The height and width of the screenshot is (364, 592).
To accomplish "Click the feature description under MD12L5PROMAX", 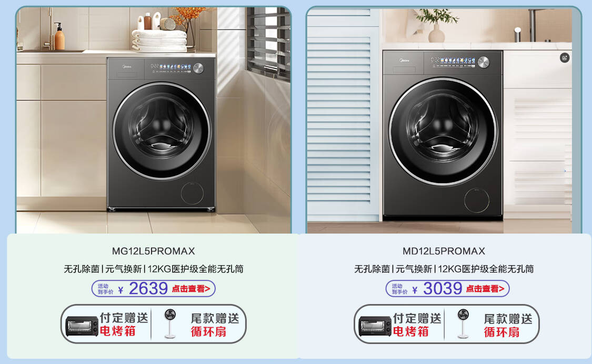I will pos(444,269).
